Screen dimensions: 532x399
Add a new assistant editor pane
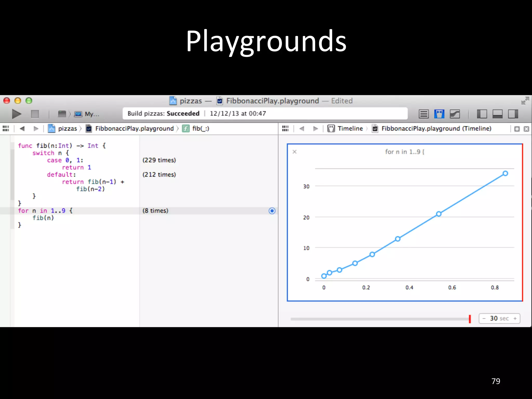coord(517,129)
